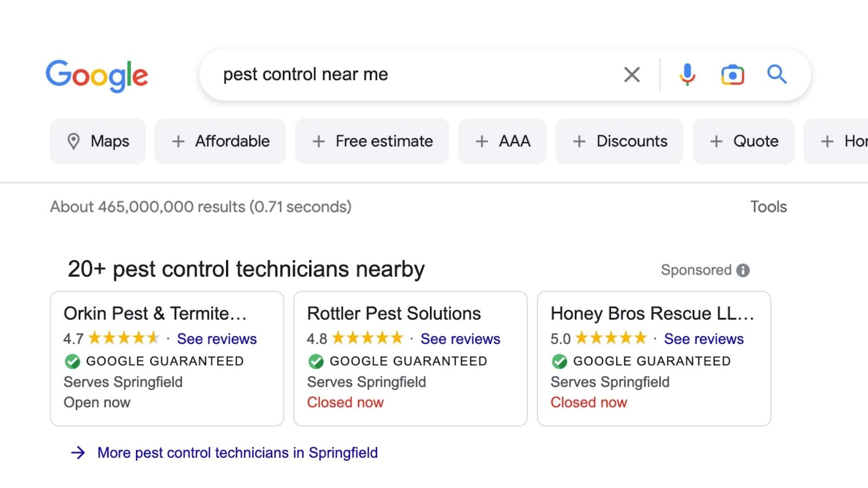Add the Quote filter chip
Image resolution: width=868 pixels, height=488 pixels.
point(743,141)
